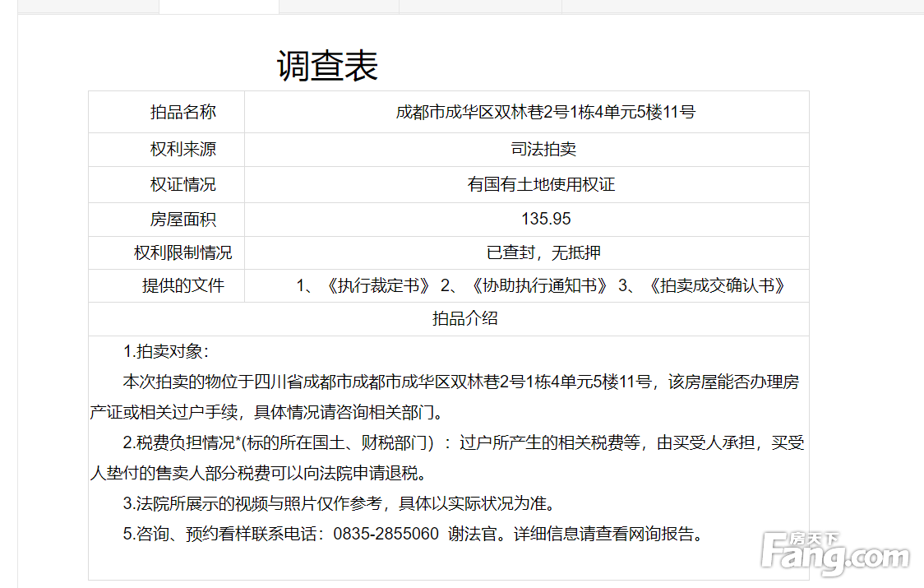Click the 调查表 title heading
Screen dimensions: 924x588
click(x=327, y=66)
